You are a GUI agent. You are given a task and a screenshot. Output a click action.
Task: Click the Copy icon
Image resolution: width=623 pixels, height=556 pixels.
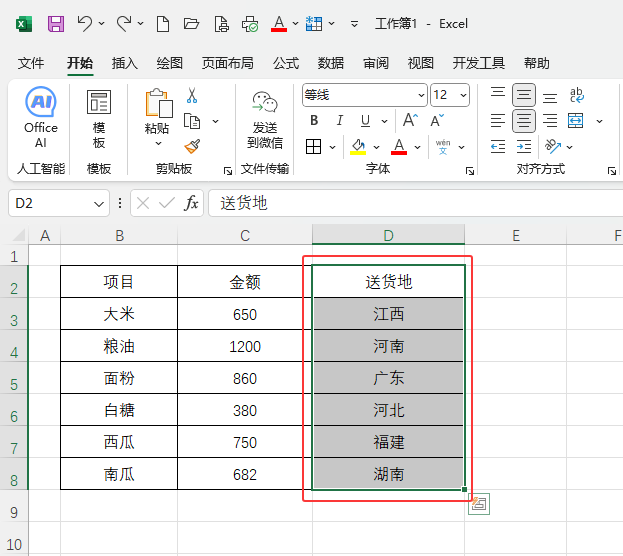point(192,121)
